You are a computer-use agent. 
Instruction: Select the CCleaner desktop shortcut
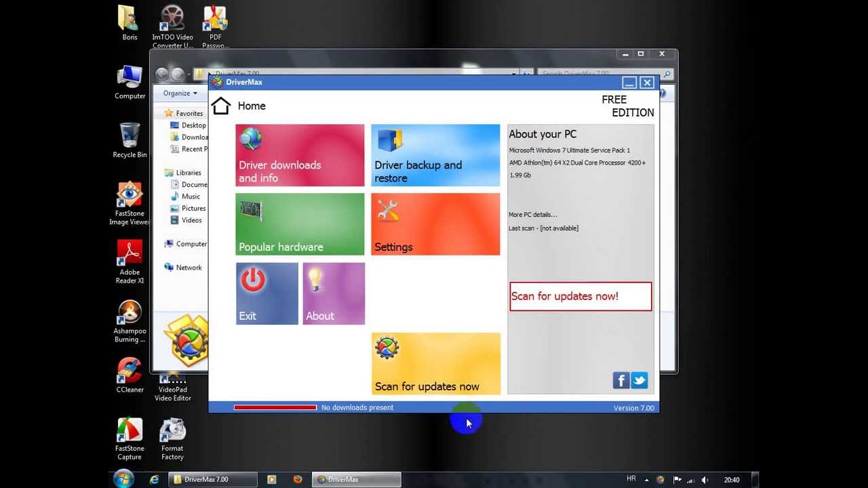coord(130,375)
